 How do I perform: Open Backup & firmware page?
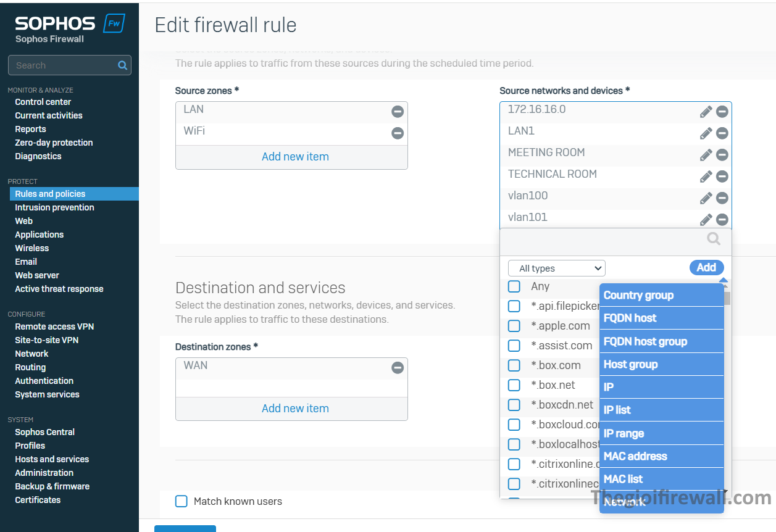(x=52, y=486)
